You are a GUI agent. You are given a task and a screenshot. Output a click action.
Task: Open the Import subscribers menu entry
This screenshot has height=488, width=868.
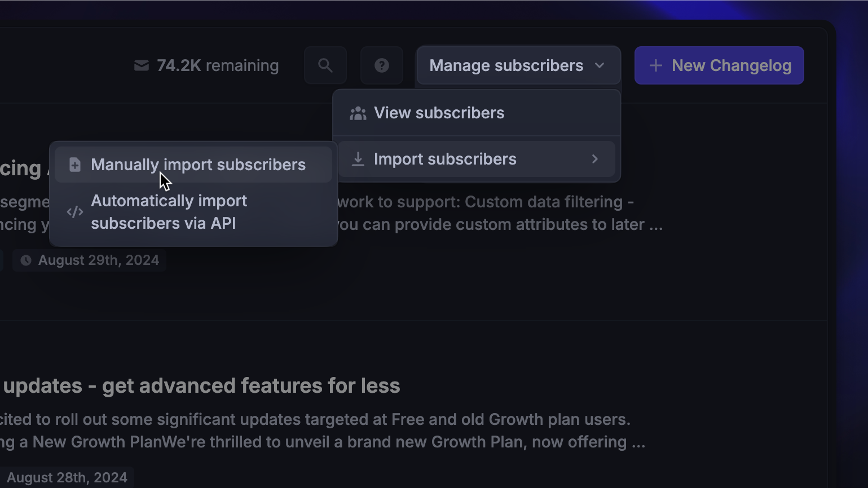pyautogui.click(x=477, y=159)
